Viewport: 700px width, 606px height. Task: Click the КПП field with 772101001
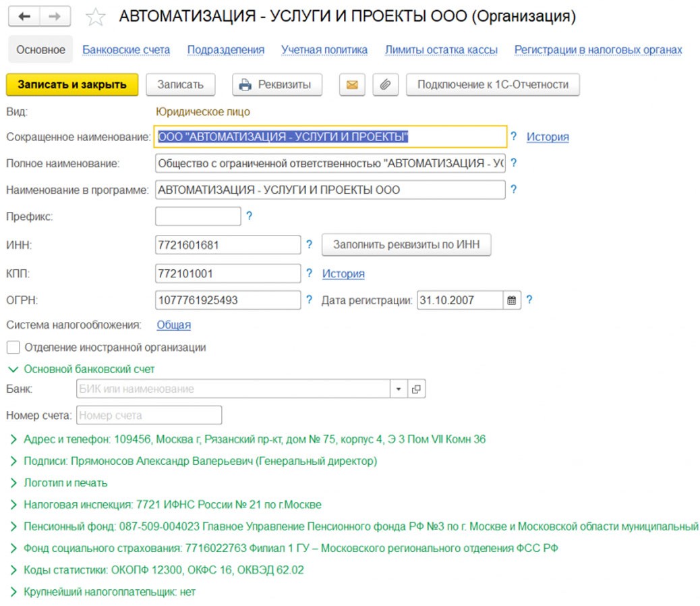pos(228,273)
